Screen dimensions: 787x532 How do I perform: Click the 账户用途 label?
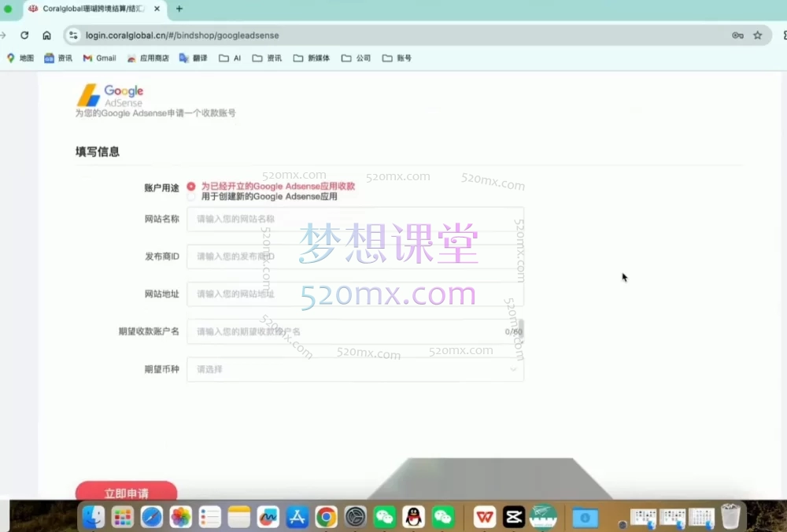click(161, 188)
